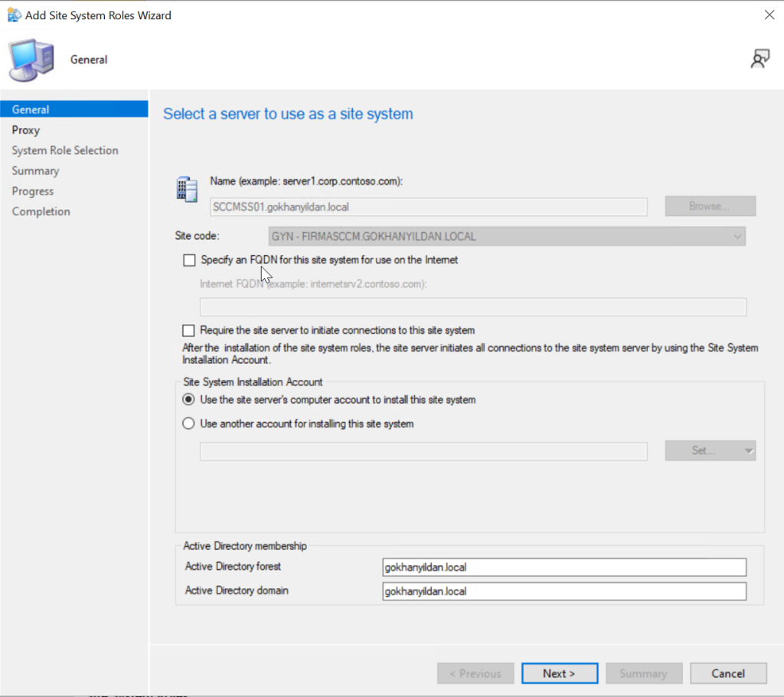Viewport: 784px width, 697px height.
Task: Cancel the wizard
Action: (x=729, y=673)
